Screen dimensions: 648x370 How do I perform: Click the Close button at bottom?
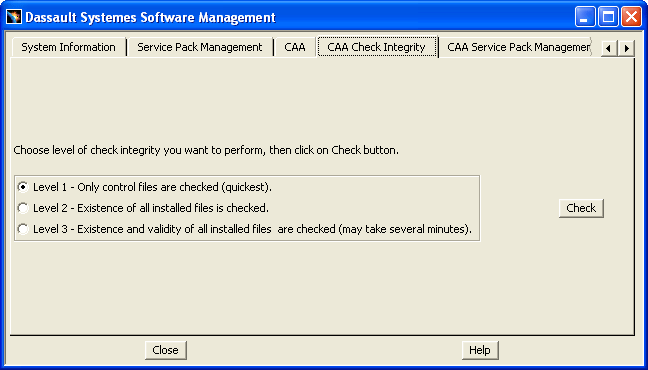(x=165, y=350)
